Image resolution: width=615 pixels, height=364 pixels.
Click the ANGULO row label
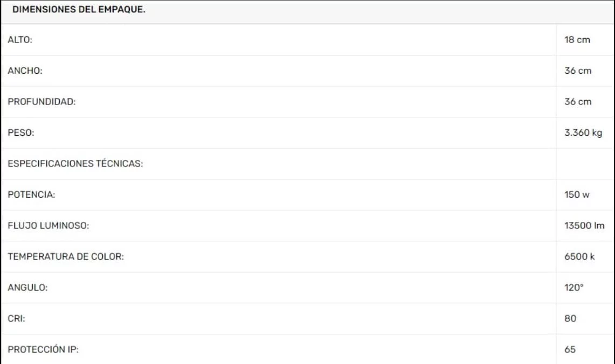pos(27,287)
